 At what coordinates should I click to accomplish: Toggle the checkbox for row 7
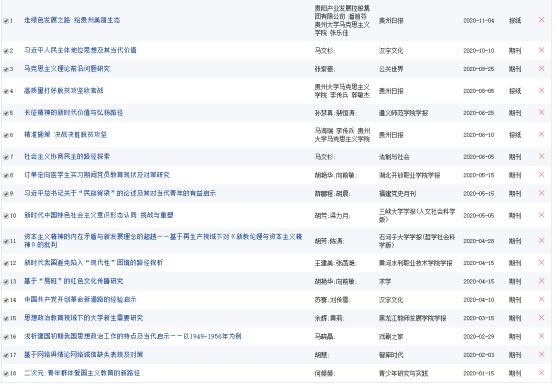[6, 157]
